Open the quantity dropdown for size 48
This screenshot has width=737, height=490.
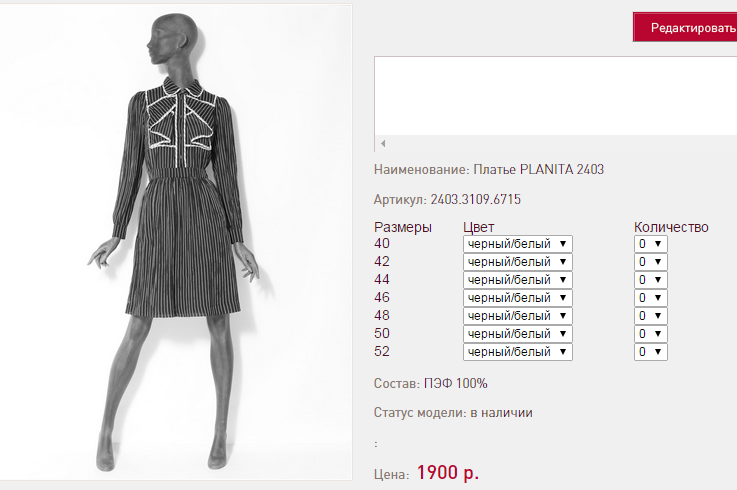pos(651,316)
